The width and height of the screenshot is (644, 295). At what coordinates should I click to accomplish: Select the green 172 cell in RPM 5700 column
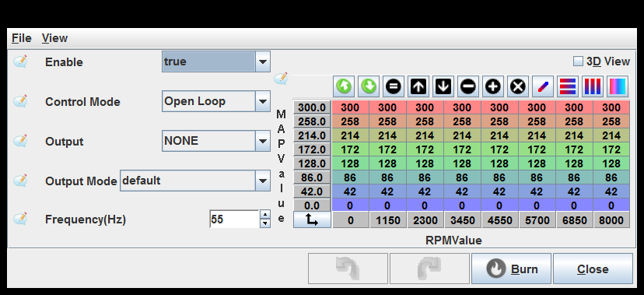537,149
